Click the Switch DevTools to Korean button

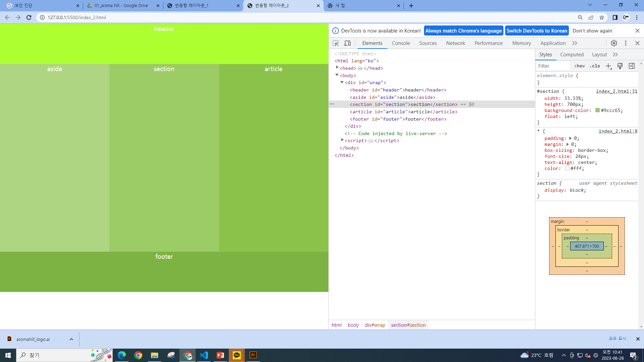(537, 31)
